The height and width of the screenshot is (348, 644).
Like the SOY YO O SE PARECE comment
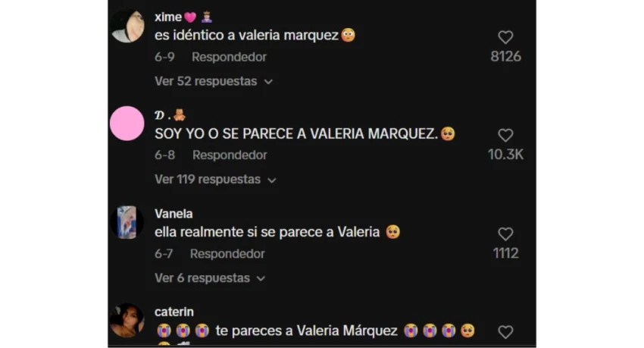tap(505, 135)
